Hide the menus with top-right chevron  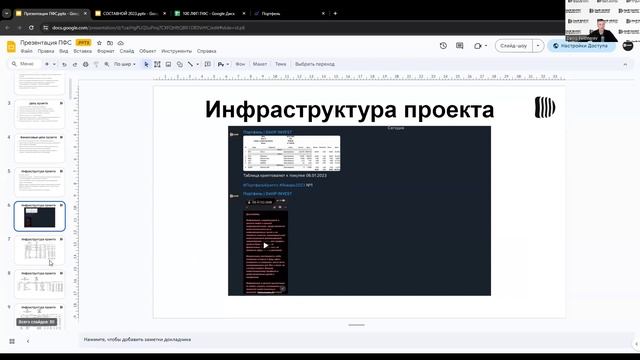(x=625, y=64)
